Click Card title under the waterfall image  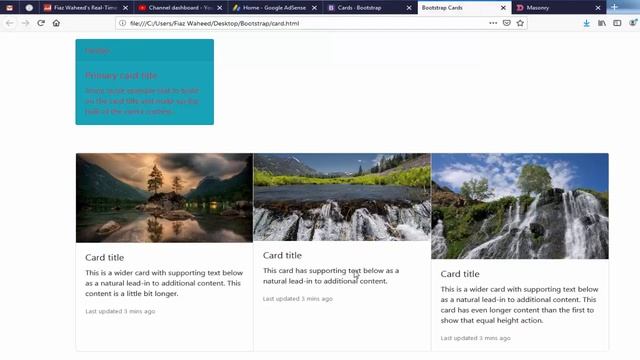pos(460,274)
